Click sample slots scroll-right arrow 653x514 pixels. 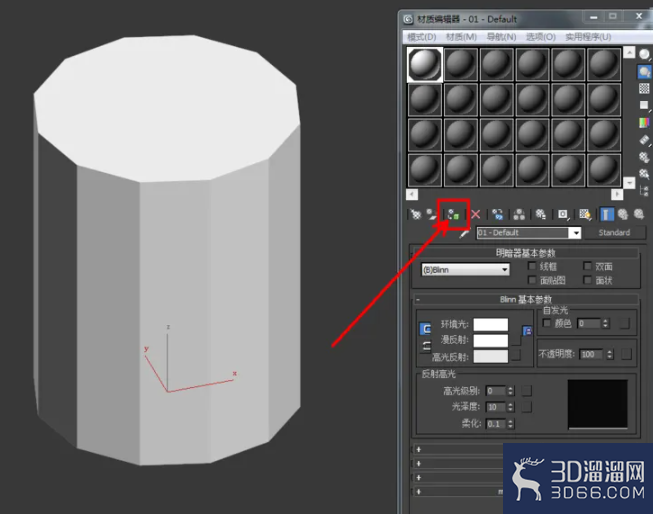tap(617, 195)
